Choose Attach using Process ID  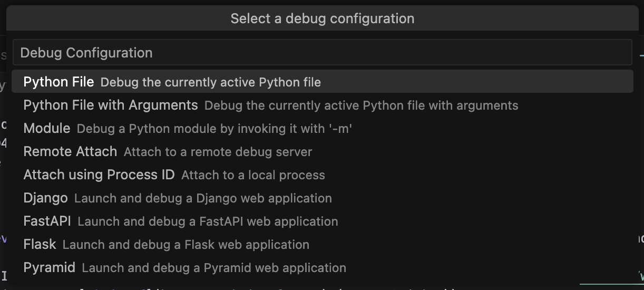click(322, 175)
